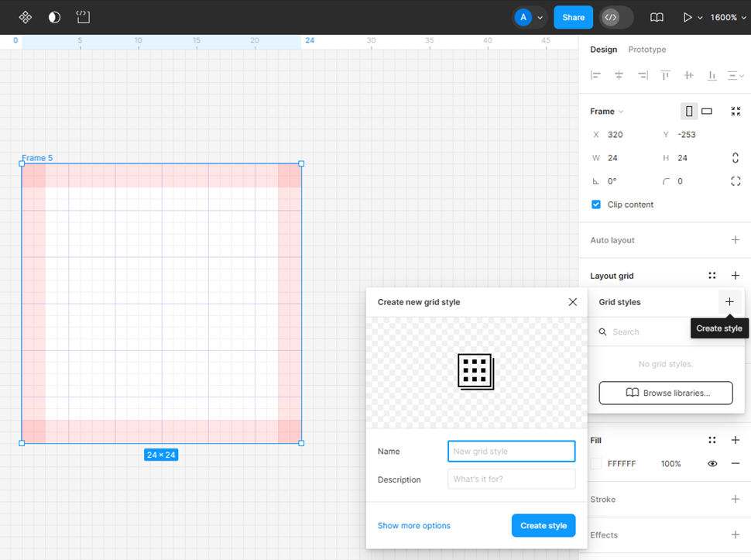Click the Effects section label
Screen dimensions: 751x560
point(603,535)
